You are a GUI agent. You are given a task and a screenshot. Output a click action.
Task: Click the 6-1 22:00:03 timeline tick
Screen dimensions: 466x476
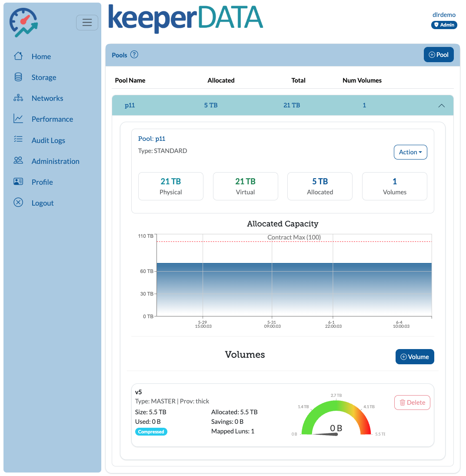point(333,324)
